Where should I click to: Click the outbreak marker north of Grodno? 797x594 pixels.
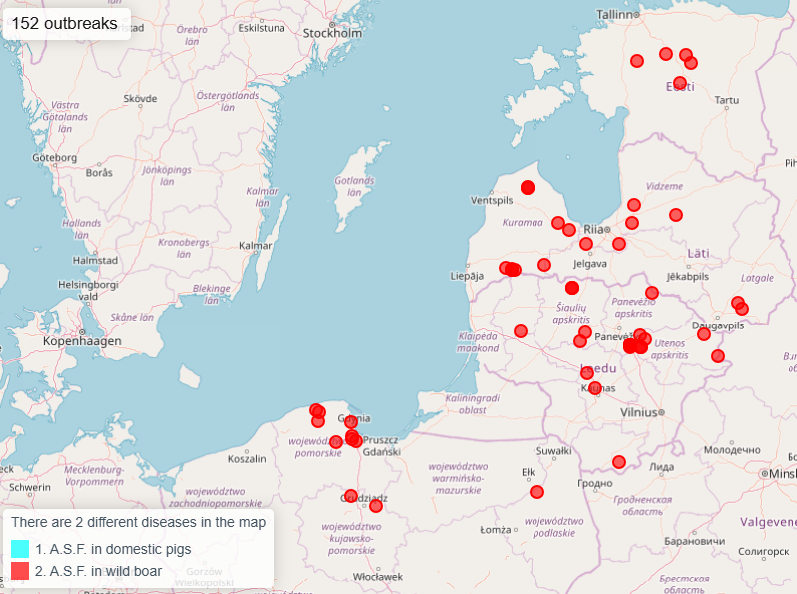619,462
